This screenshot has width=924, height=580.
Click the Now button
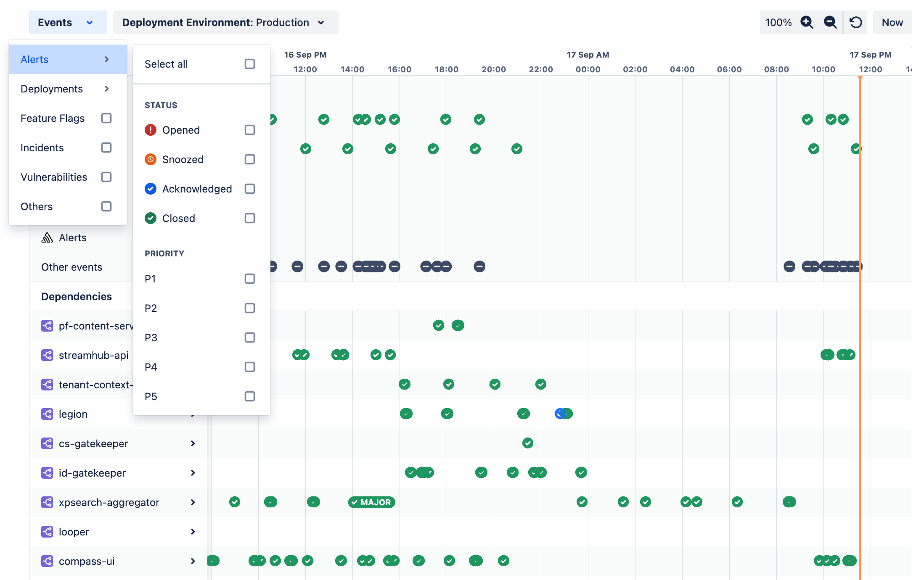(892, 22)
